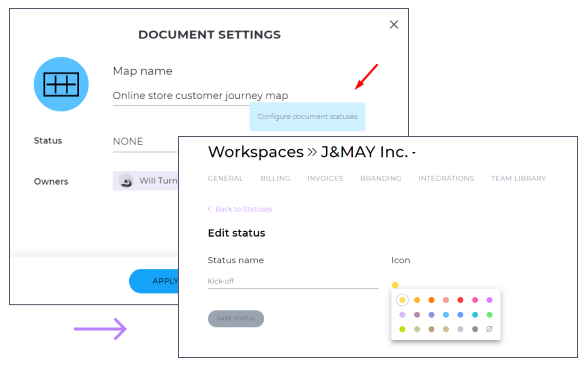Open the Status NONE dropdown
This screenshot has width=586, height=371.
(x=145, y=142)
